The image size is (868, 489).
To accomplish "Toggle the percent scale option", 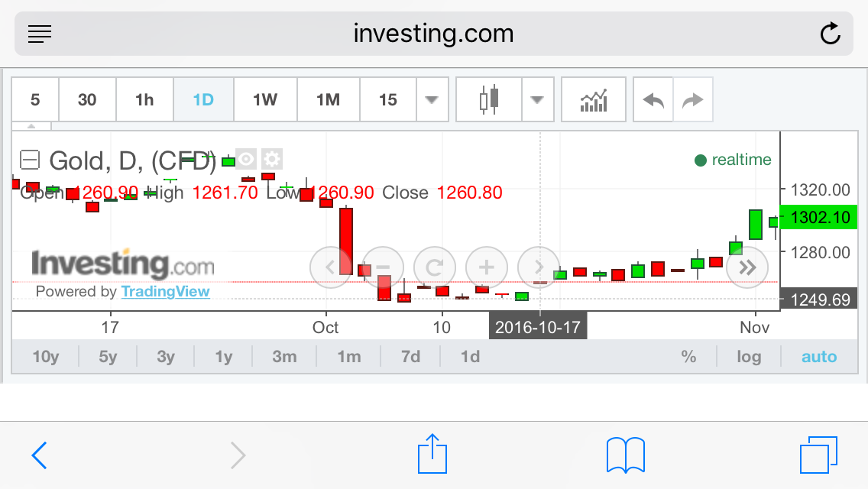I will [689, 357].
